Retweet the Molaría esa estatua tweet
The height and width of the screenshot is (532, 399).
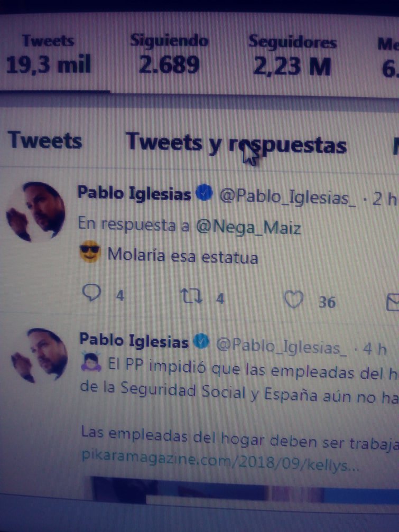[191, 296]
